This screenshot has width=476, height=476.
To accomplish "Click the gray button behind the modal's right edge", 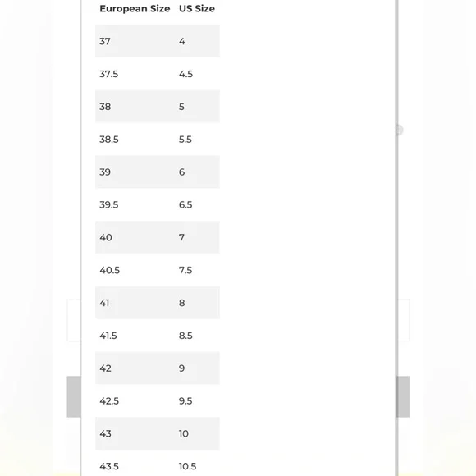I will point(404,396).
